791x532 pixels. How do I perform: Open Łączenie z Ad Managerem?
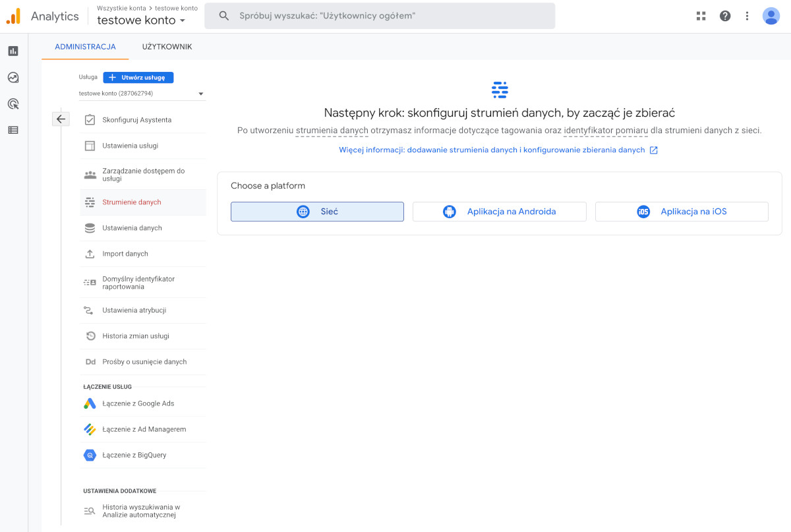(143, 429)
